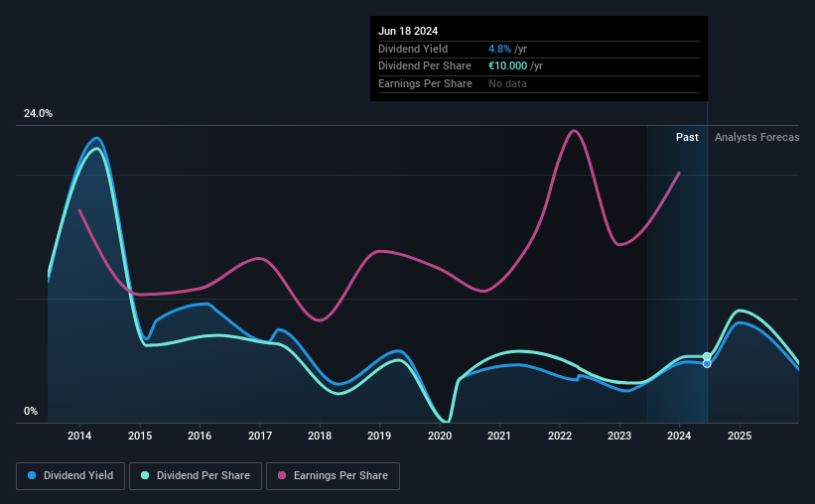The width and height of the screenshot is (815, 504).
Task: Click the 24.0% y-axis label
Action: (x=38, y=114)
